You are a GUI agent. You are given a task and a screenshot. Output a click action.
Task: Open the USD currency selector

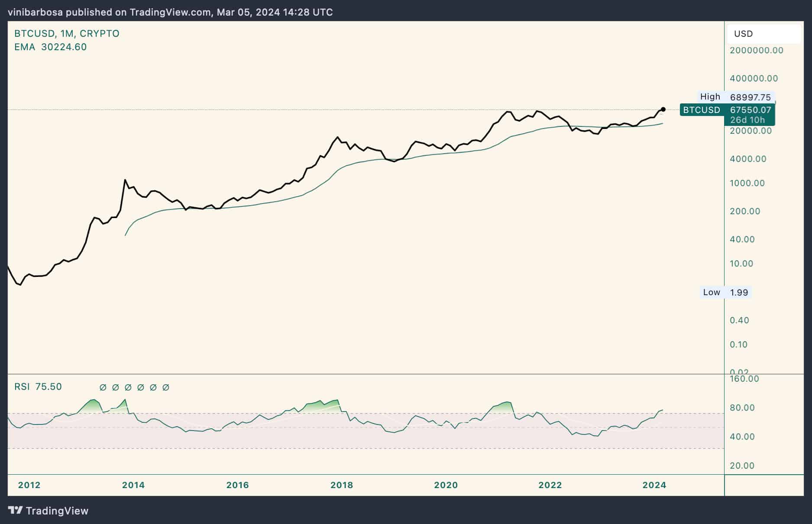click(x=764, y=34)
